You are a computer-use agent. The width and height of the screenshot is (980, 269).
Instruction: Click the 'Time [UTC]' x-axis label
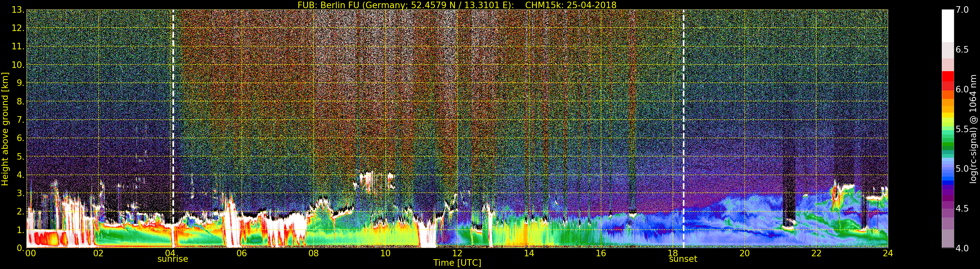457,263
